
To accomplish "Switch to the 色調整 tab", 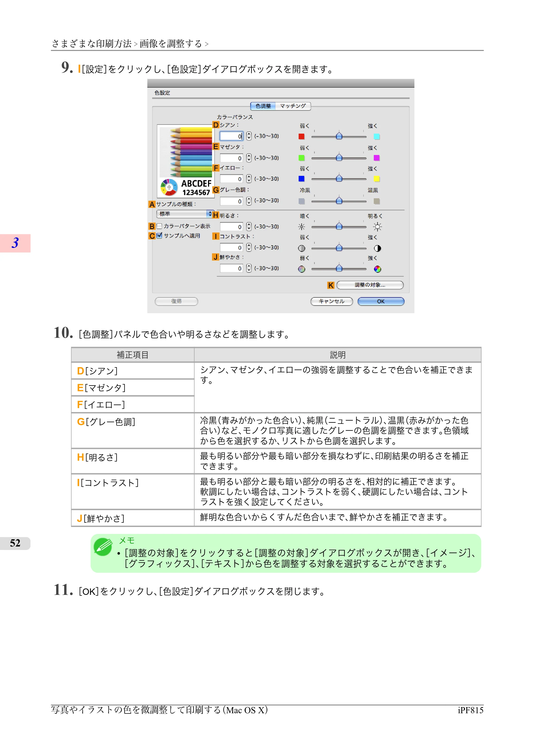I will [263, 106].
